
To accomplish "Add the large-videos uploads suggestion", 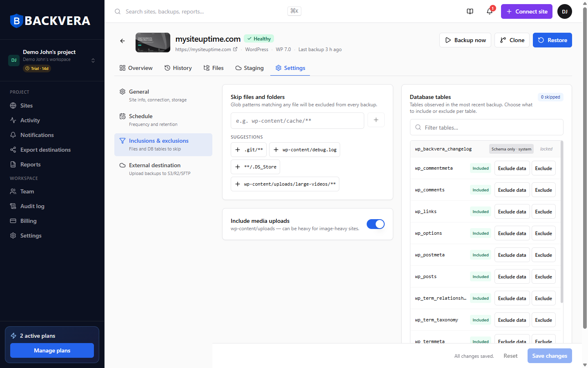I will tap(285, 184).
